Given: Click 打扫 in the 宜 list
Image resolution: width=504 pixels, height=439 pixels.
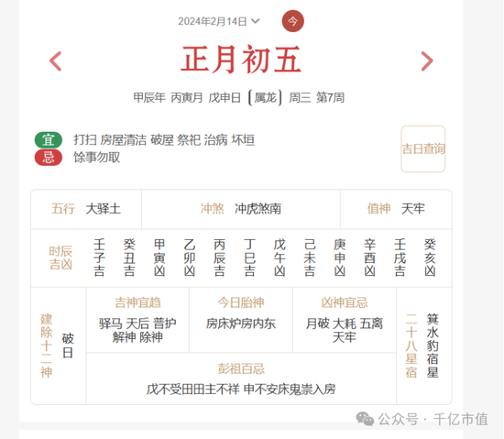Looking at the screenshot, I should (x=85, y=140).
